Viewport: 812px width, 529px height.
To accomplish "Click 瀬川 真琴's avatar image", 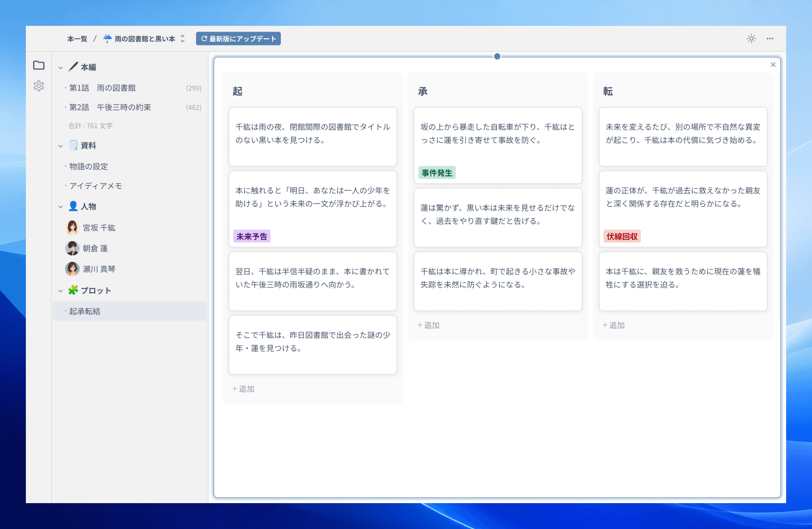I will [72, 269].
